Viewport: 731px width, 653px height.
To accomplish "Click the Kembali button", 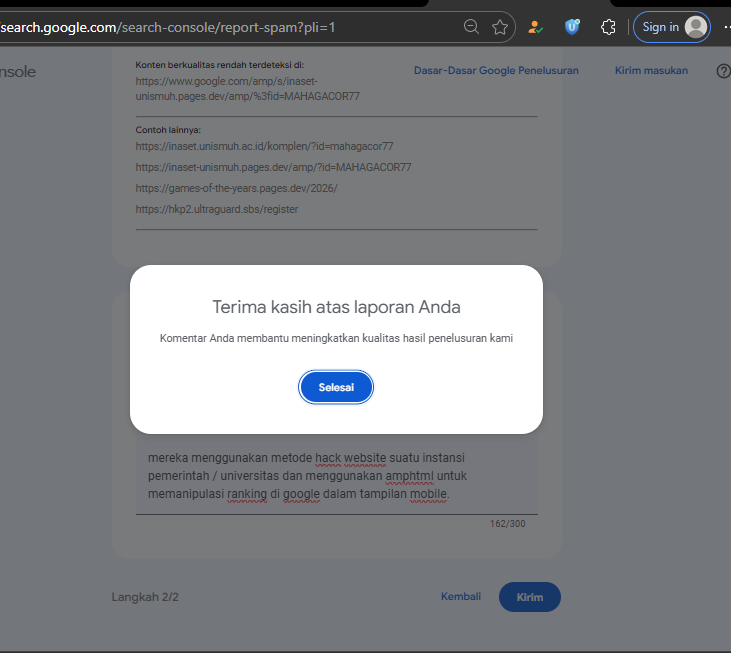I will point(461,597).
